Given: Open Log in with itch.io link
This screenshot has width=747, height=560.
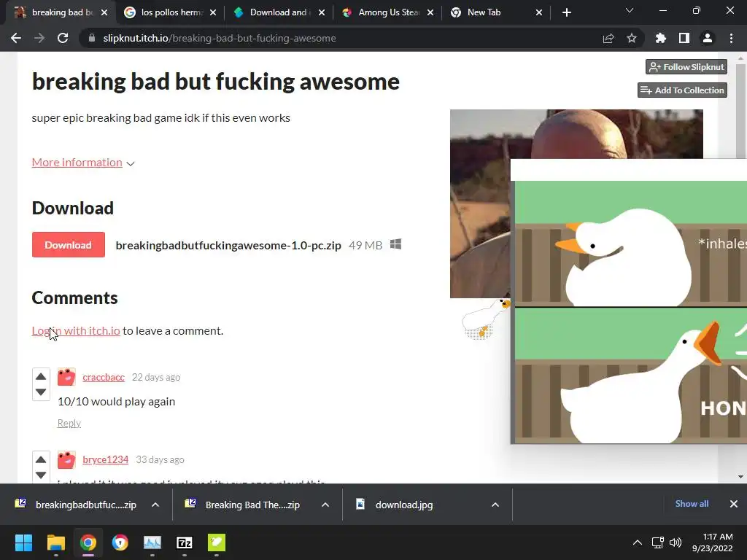Looking at the screenshot, I should coord(76,330).
